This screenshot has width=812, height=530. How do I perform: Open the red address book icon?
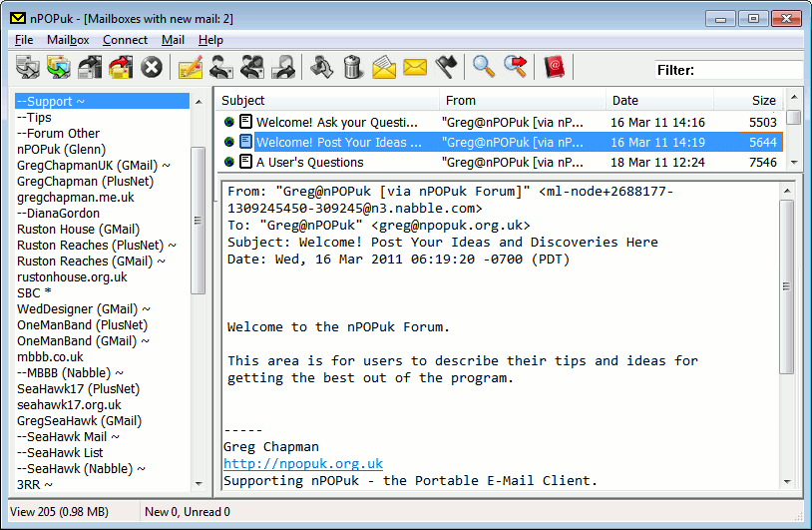click(554, 67)
